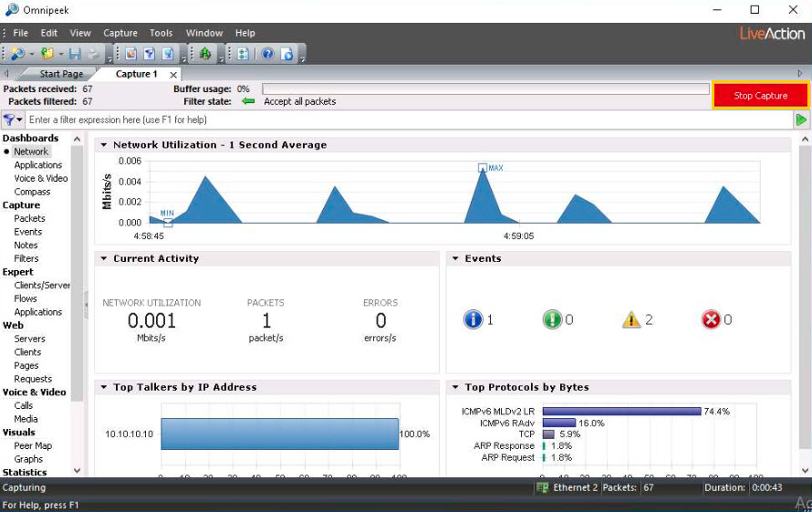Open dropdown arrow next to Open file icon
Image resolution: width=812 pixels, height=512 pixels.
61,54
